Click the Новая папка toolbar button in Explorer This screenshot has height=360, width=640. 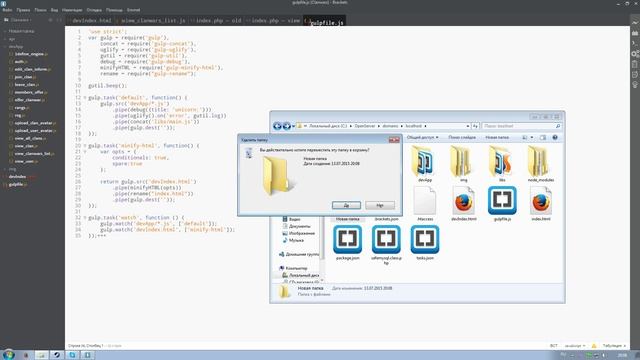coord(497,138)
